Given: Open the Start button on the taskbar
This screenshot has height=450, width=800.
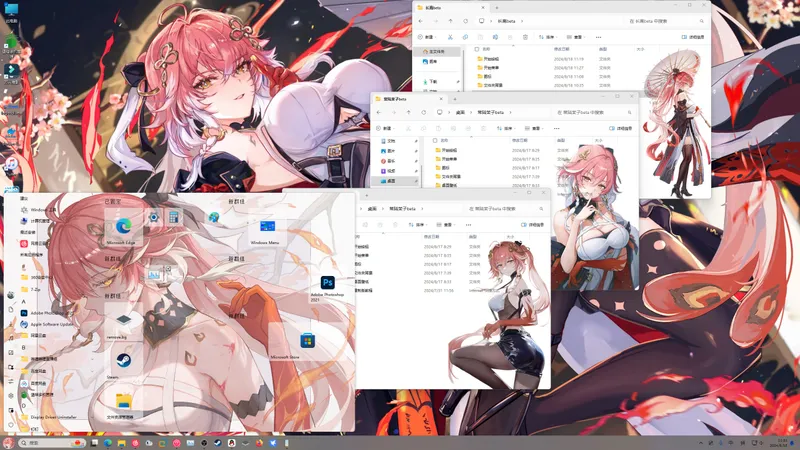Looking at the screenshot, I should tap(8, 442).
